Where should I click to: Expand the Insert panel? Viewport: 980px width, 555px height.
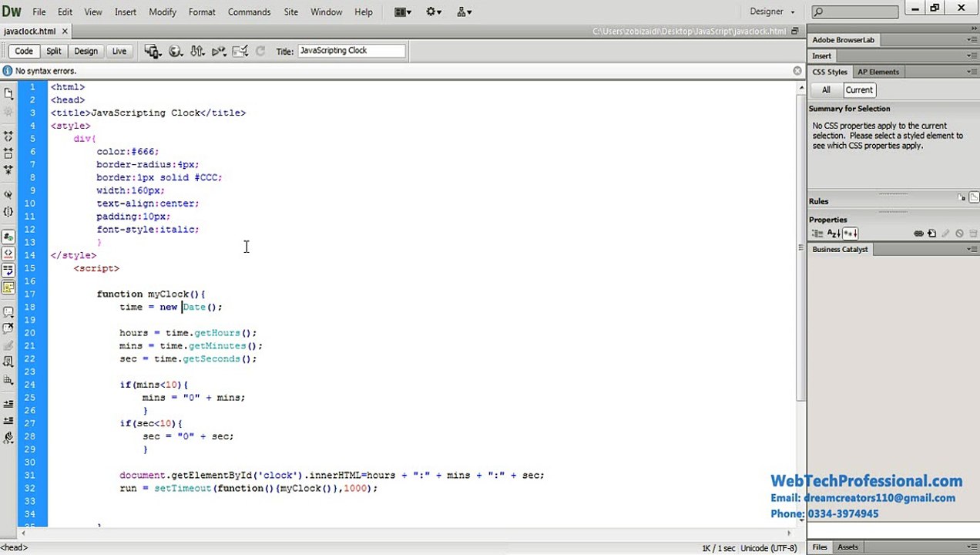821,55
